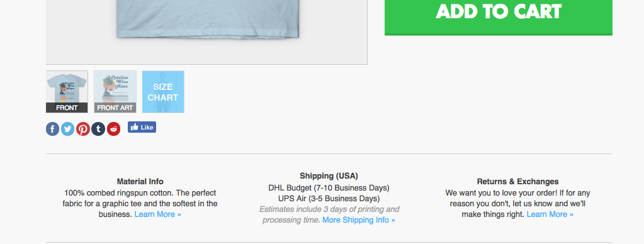
Task: Open Learn More under Material Info
Action: [x=158, y=214]
